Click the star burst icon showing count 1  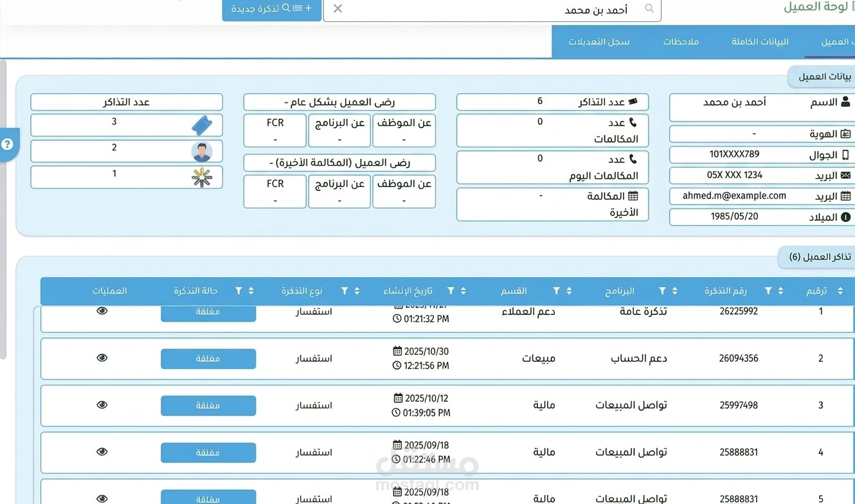pos(202,177)
